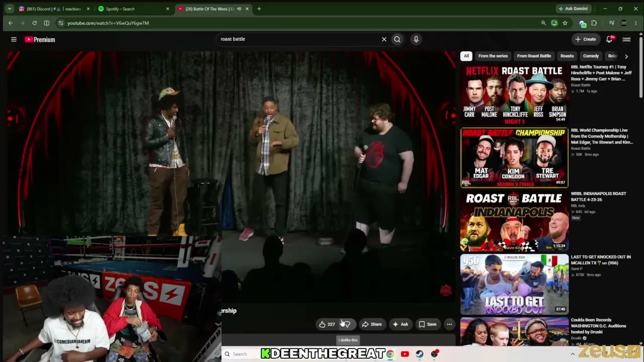Click the roast battle video player
This screenshot has height=362, width=644.
tap(231, 176)
